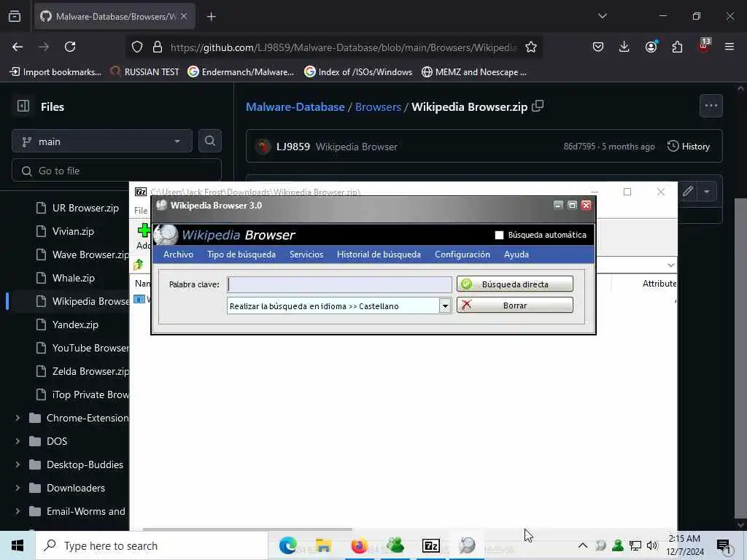The height and width of the screenshot is (560, 747).
Task: Switch to 7-Zip in the taskbar
Action: point(430,545)
